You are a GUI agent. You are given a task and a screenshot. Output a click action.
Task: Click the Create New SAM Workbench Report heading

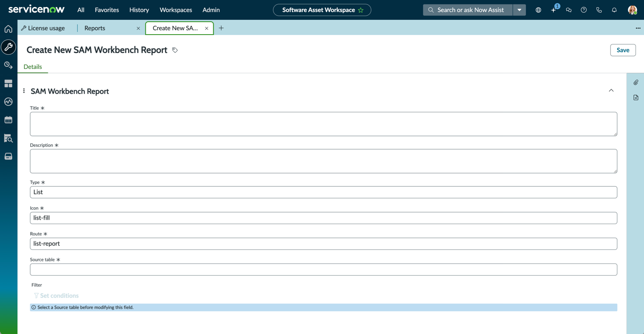(x=97, y=50)
